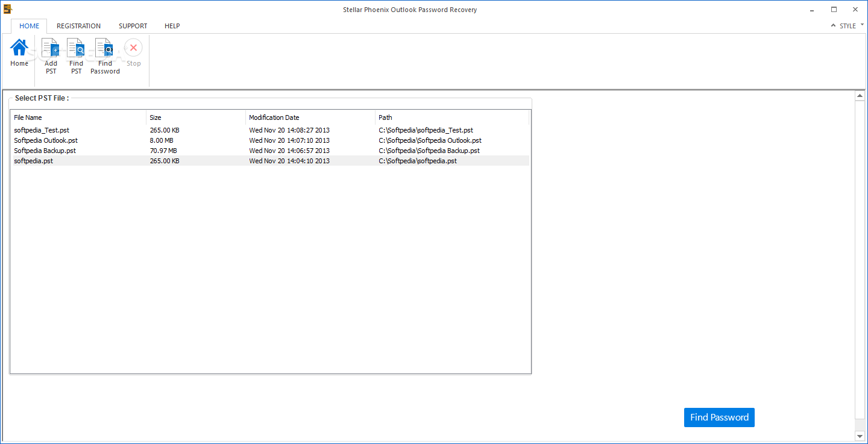Click path C:\Softpedia\softpedia.pst
The image size is (868, 444).
[418, 161]
